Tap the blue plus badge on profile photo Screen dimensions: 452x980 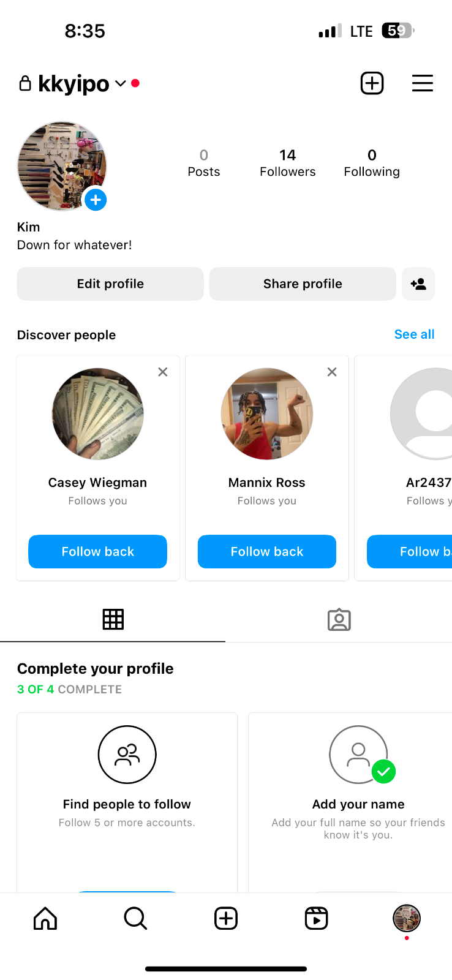pyautogui.click(x=96, y=200)
